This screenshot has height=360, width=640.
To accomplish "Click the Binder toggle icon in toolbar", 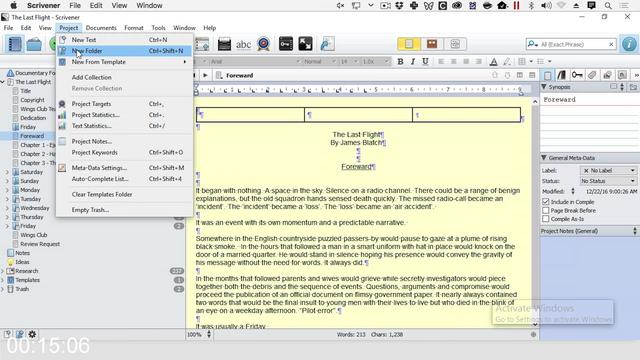I will pos(15,44).
